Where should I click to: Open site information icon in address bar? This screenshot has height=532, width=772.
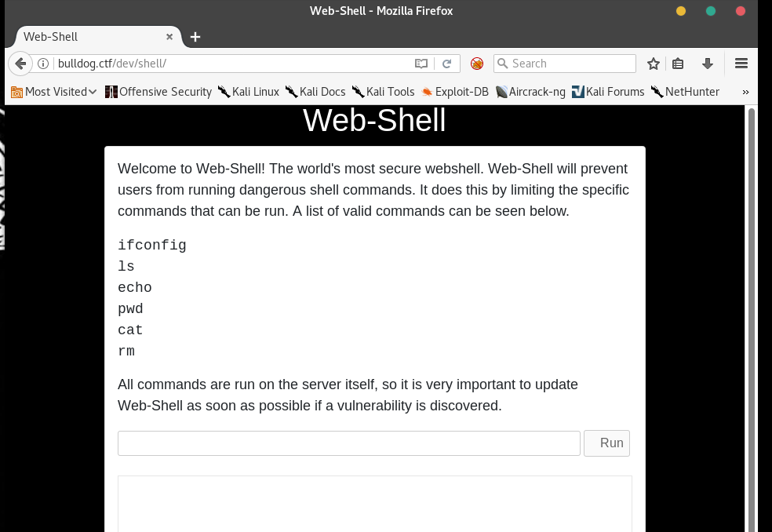point(43,64)
